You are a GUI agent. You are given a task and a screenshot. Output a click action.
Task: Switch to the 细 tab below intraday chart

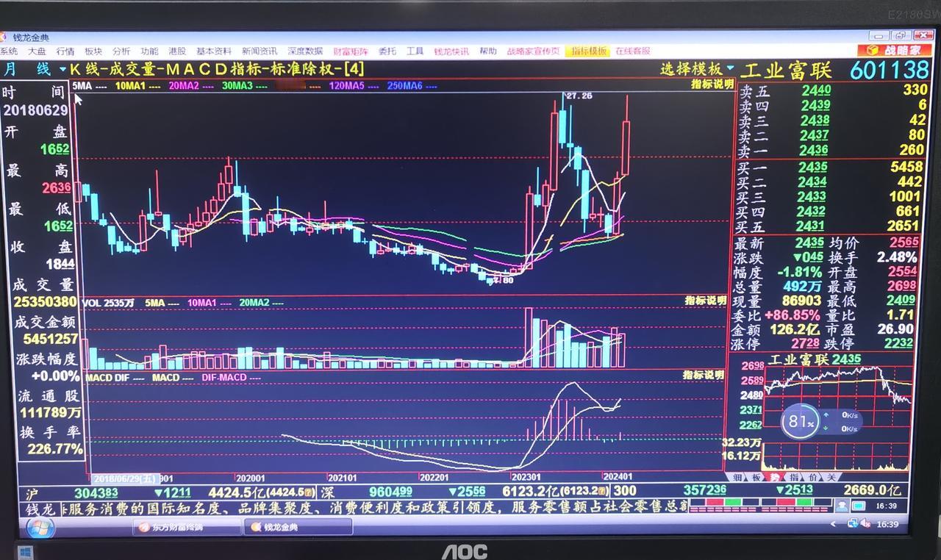[737, 477]
